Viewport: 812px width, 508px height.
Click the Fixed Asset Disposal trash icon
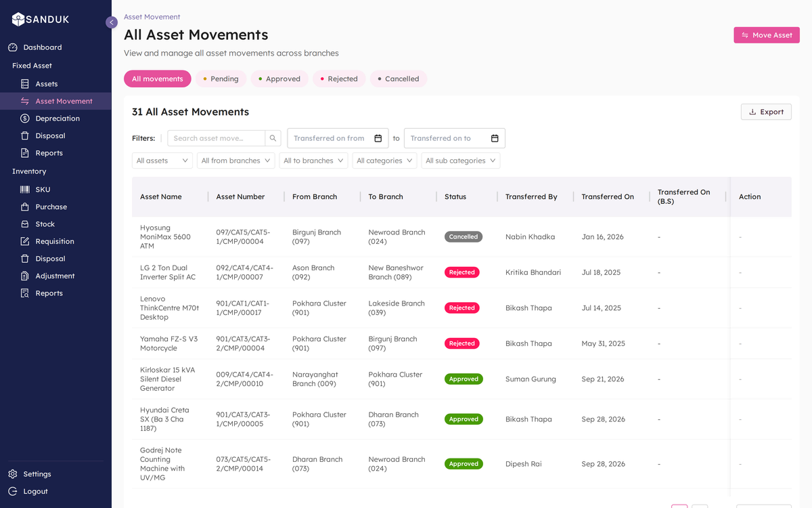(x=25, y=135)
